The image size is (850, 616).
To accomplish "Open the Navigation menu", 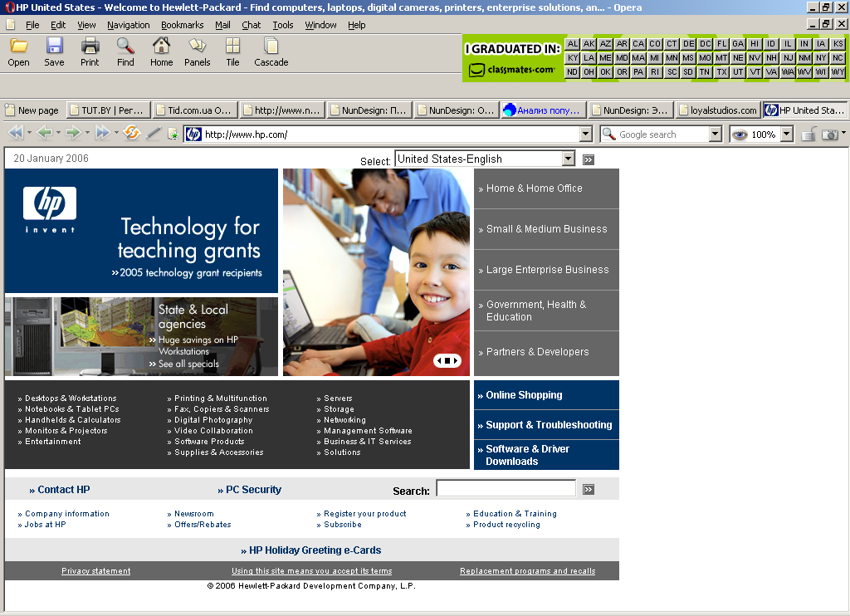I will click(129, 25).
